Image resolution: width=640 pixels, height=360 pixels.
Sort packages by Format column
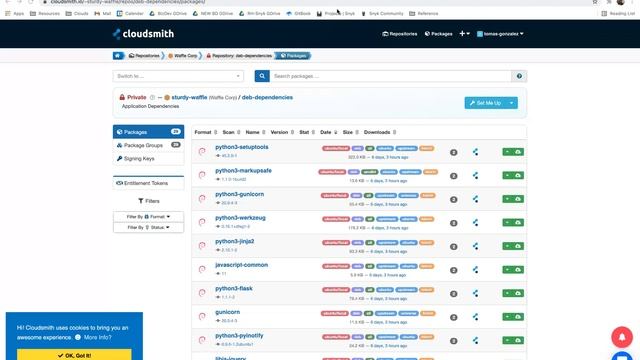tap(206, 132)
